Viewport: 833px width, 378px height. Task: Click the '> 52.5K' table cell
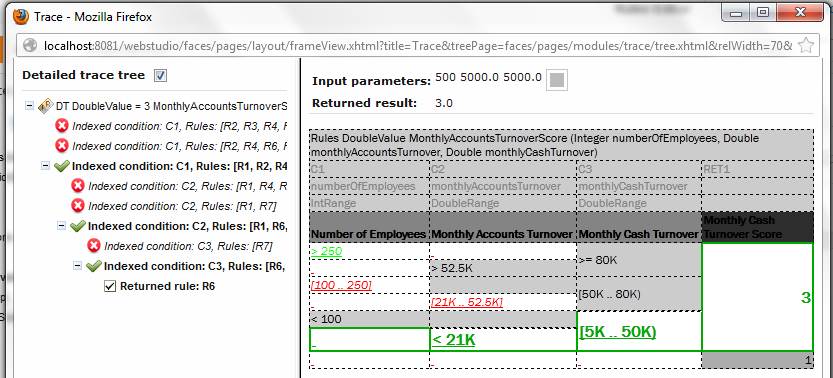click(x=503, y=268)
